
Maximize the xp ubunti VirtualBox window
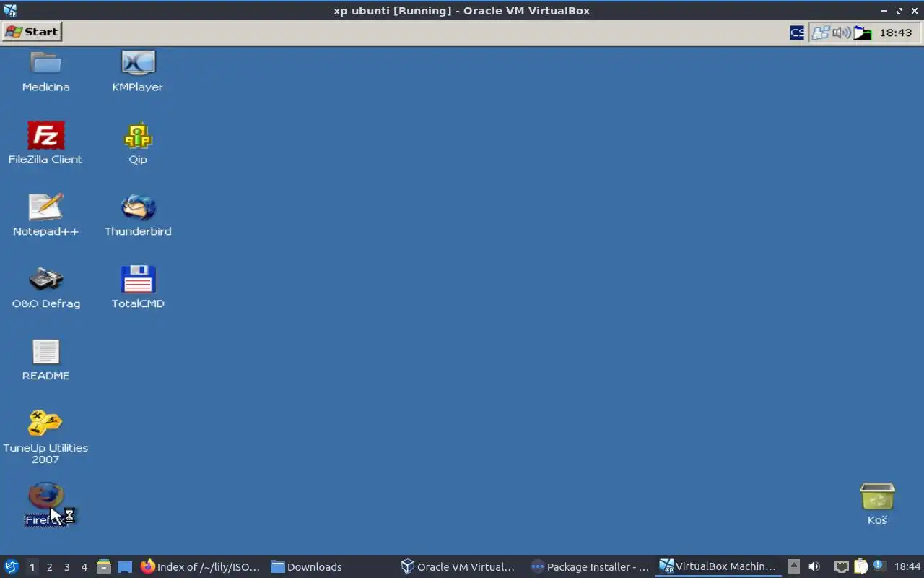tap(899, 11)
